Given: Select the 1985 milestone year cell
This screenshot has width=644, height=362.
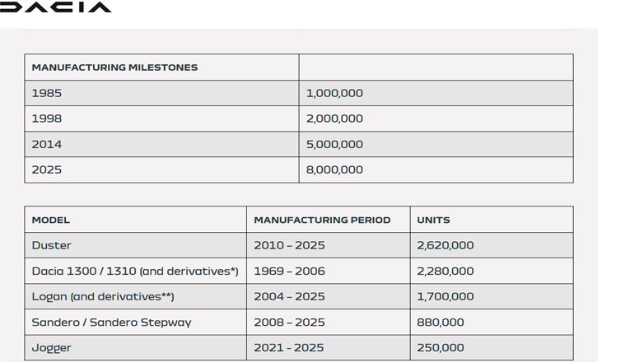Looking at the screenshot, I should 47,93.
